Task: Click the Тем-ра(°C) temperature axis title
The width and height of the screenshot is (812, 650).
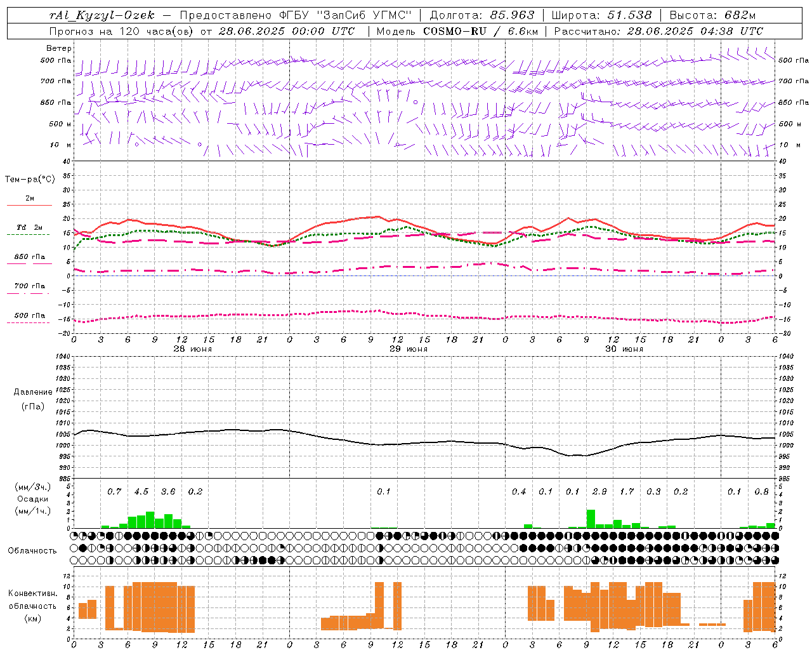Action: click(30, 180)
